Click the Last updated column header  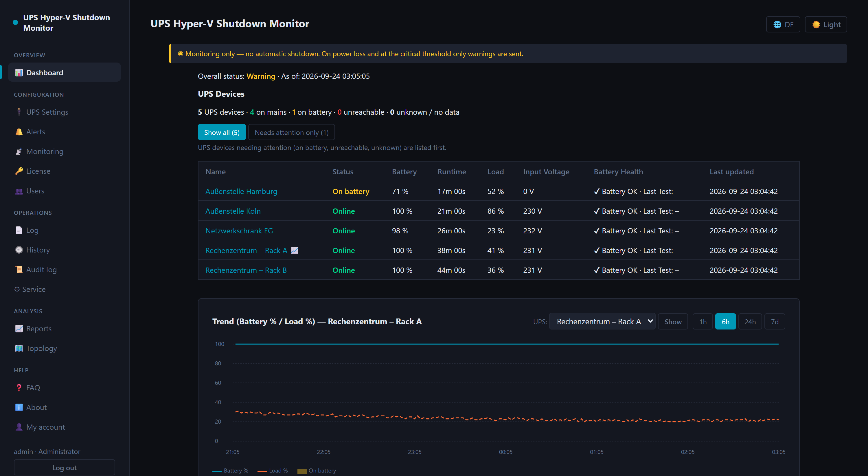click(x=731, y=172)
